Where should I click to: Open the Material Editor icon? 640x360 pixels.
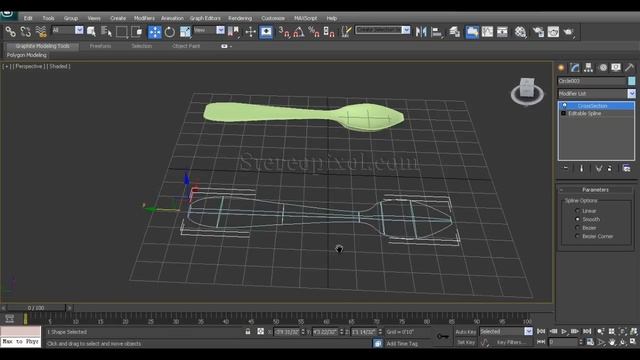coord(520,31)
